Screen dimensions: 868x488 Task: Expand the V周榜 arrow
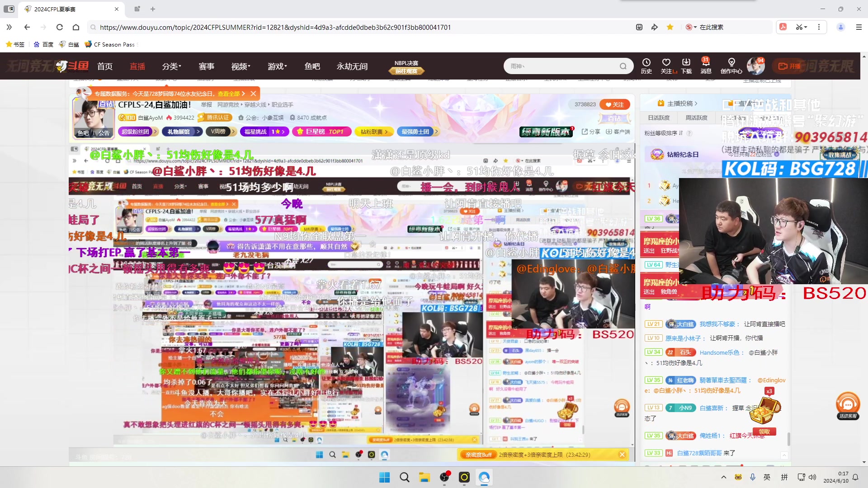click(233, 131)
